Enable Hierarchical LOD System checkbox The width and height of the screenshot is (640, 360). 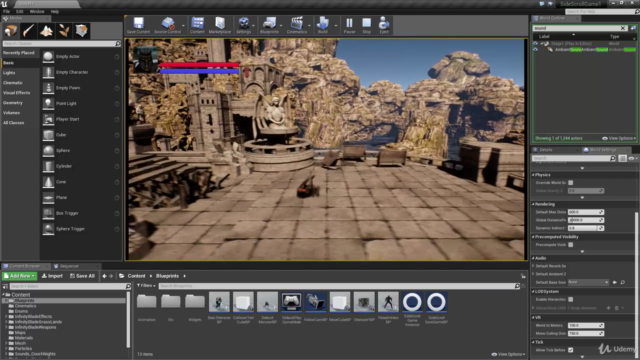(571, 300)
